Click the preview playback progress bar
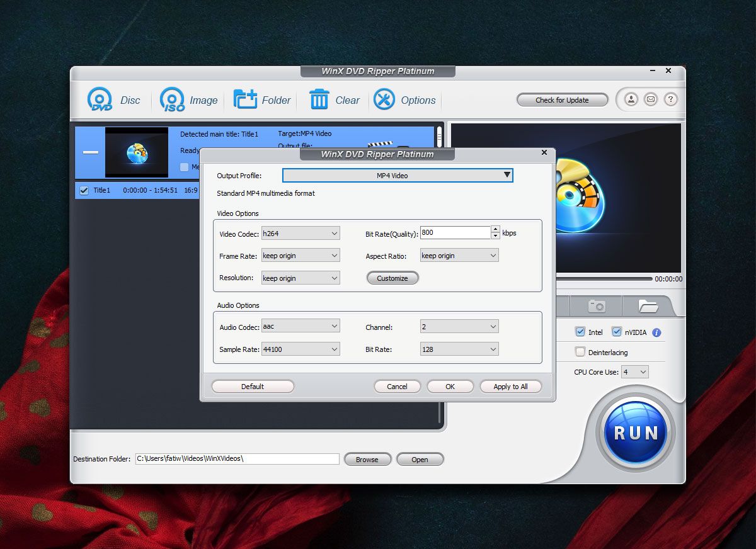Viewport: 756px width, 549px height. (603, 278)
